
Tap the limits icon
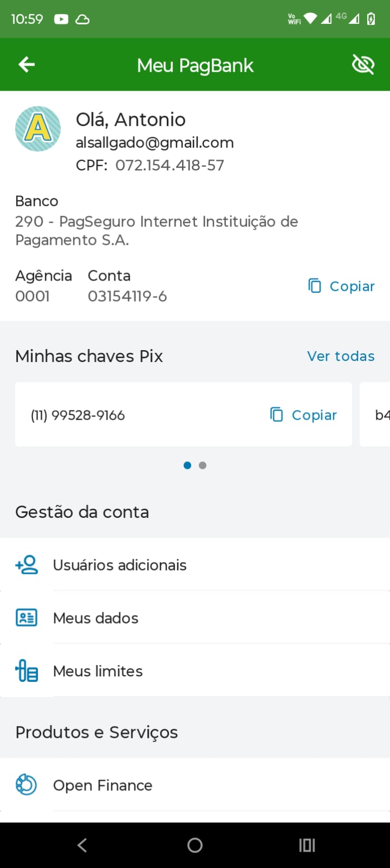click(27, 670)
